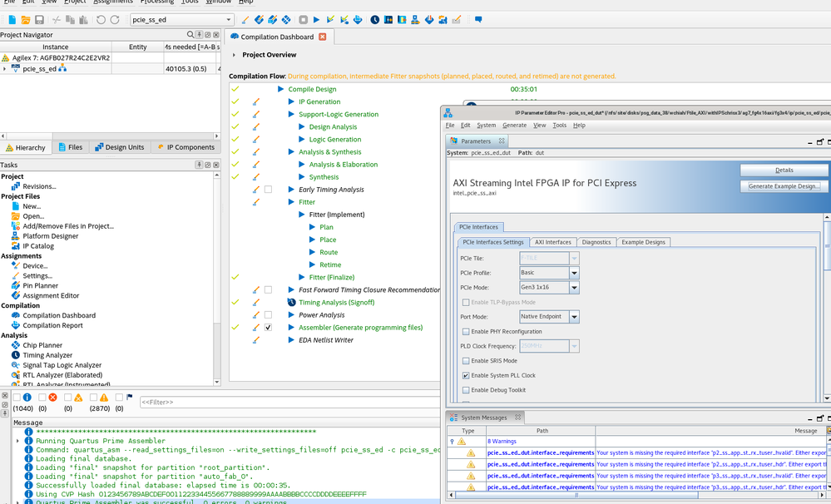
Task: Open Timing Analyzer from the toolbar
Action: point(375,19)
